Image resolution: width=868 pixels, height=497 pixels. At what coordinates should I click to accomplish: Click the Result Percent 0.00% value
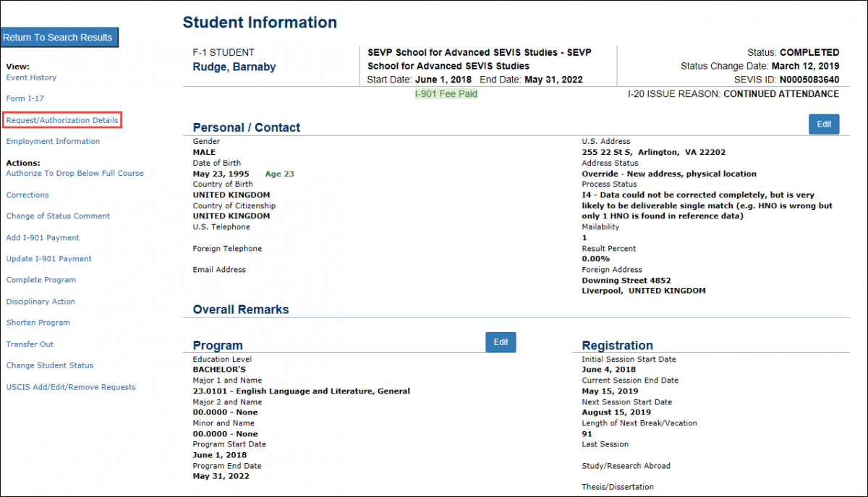point(596,259)
